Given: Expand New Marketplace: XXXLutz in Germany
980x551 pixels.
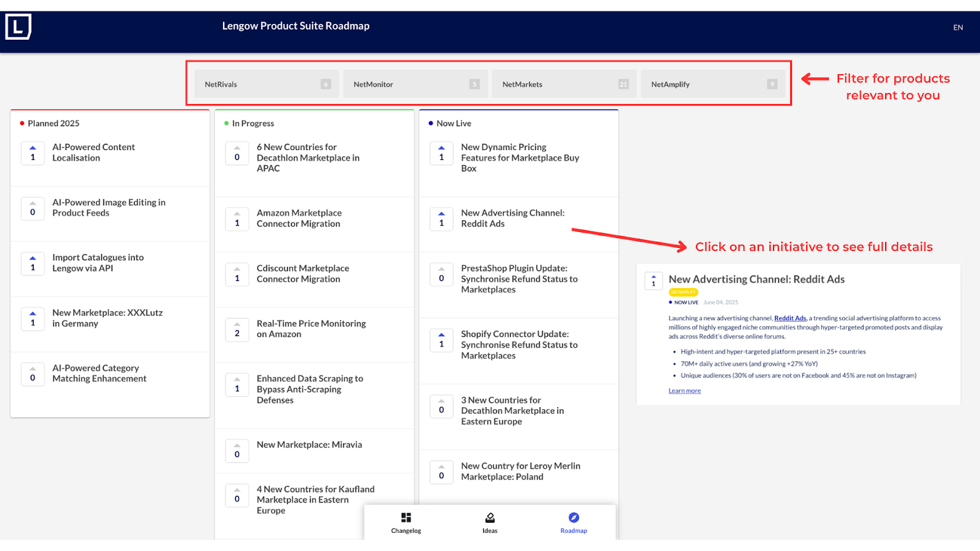Looking at the screenshot, I should coord(107,318).
